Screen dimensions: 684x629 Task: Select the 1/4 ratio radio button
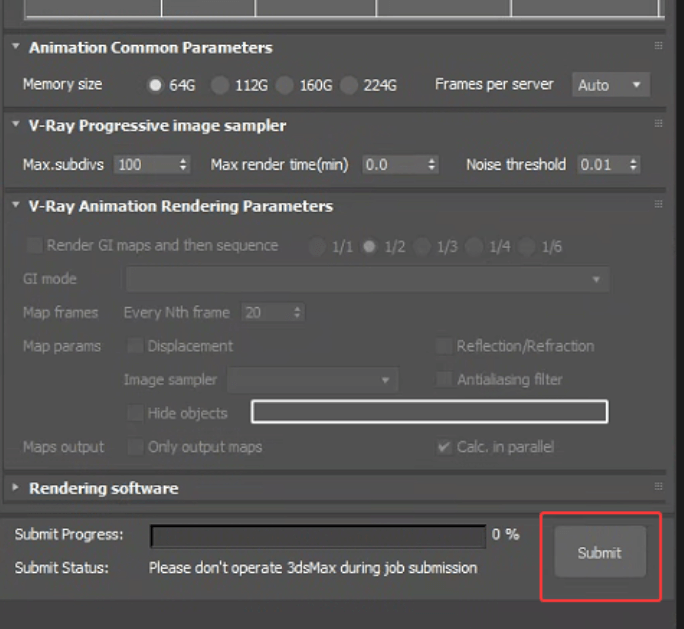click(474, 247)
